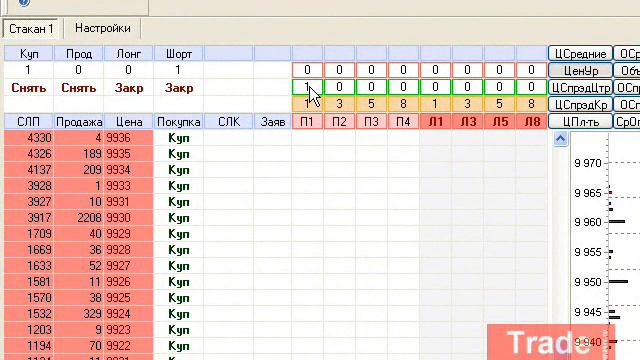This screenshot has height=360, width=640.
Task: Select the sale volume cell 2208
Action: pyautogui.click(x=79, y=218)
